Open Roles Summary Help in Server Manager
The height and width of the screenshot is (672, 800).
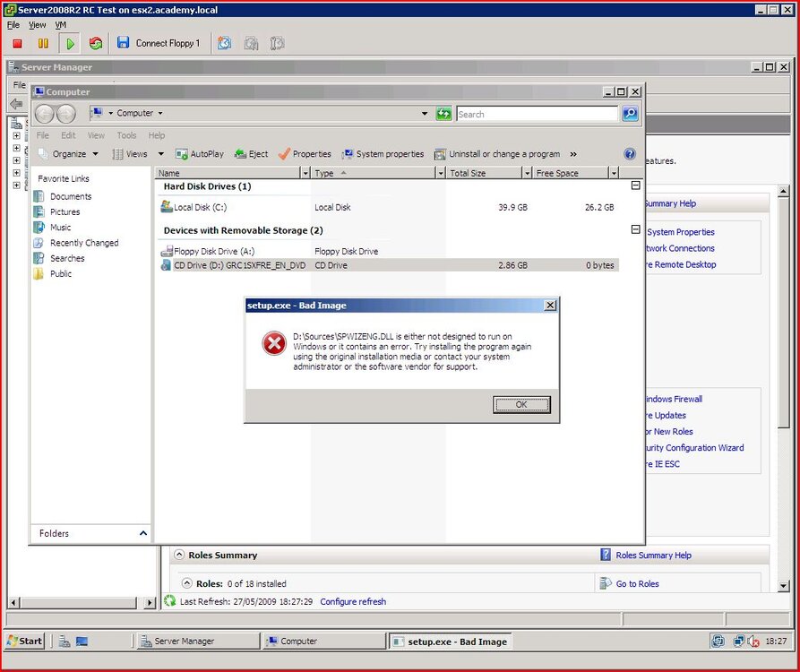point(653,556)
